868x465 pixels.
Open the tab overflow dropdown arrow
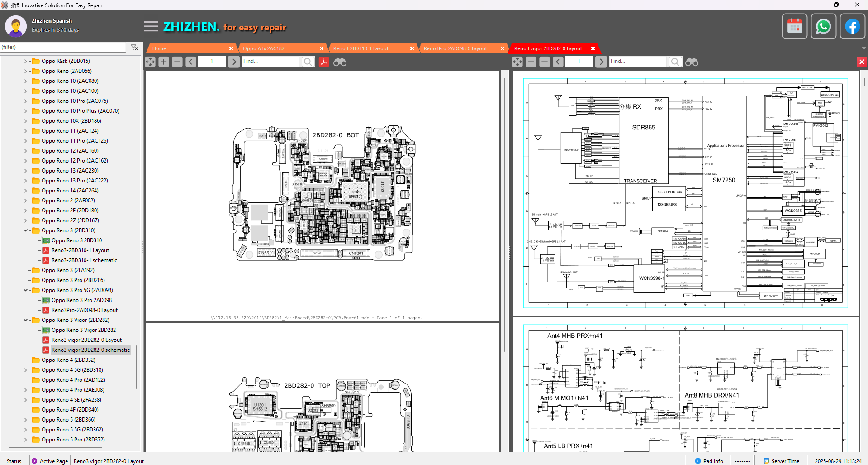pyautogui.click(x=864, y=48)
